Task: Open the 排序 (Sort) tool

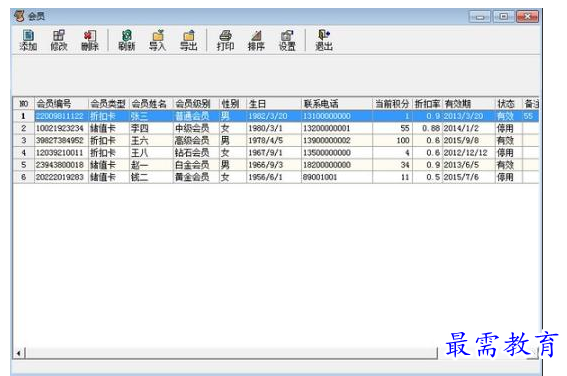Action: pyautogui.click(x=256, y=40)
